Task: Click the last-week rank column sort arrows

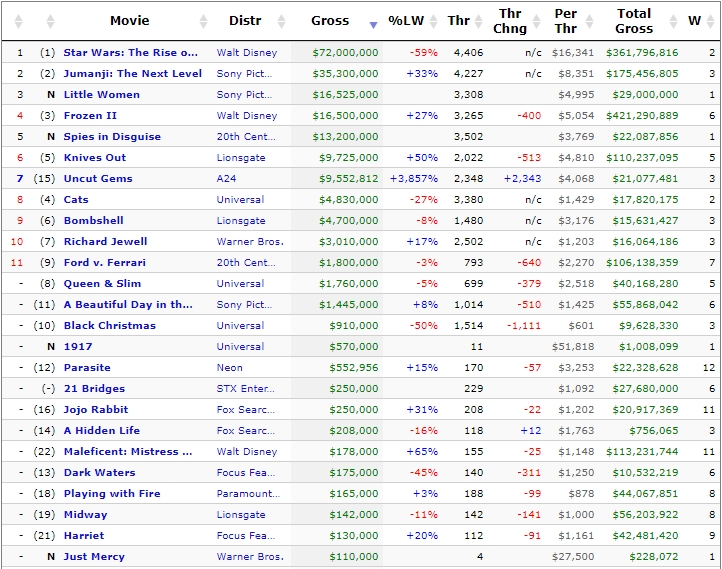Action: pos(50,21)
